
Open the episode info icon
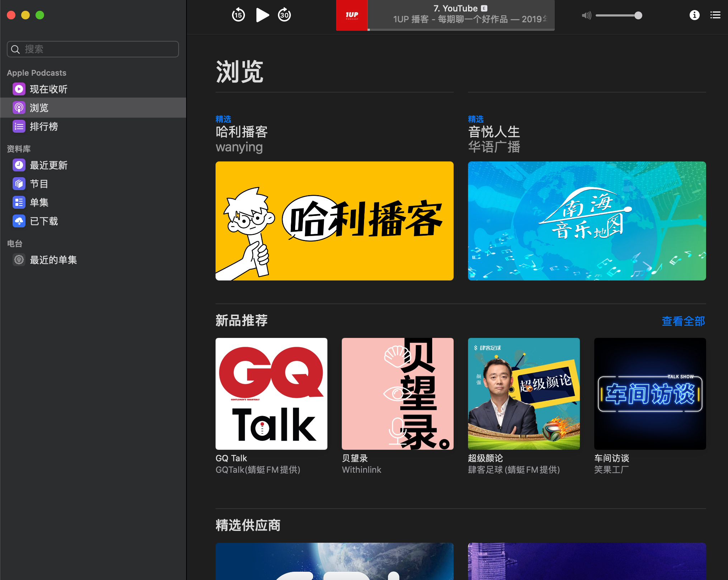point(694,15)
